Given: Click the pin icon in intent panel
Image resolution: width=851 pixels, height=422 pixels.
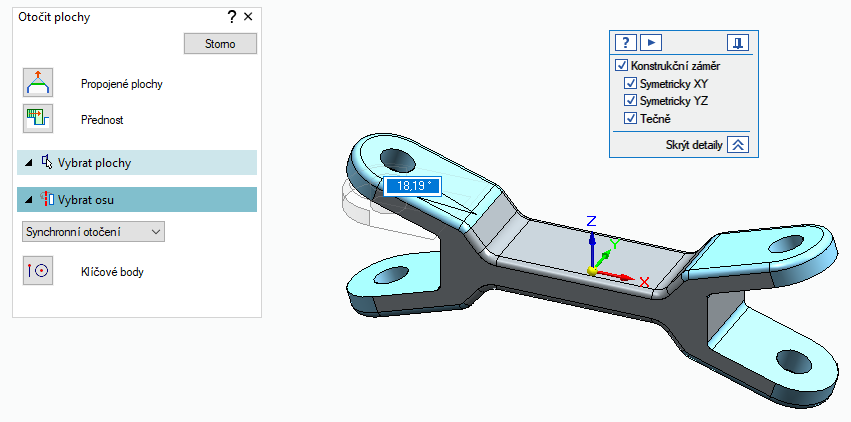Looking at the screenshot, I should coord(738,42).
